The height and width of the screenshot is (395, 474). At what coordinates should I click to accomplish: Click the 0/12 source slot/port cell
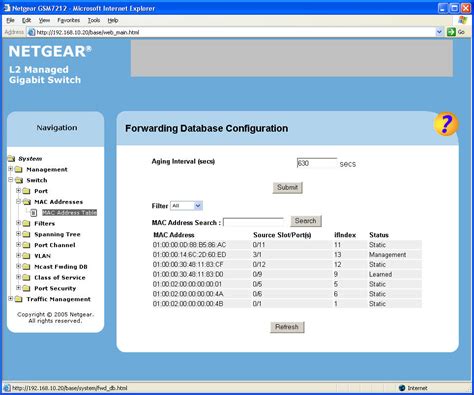(x=259, y=264)
